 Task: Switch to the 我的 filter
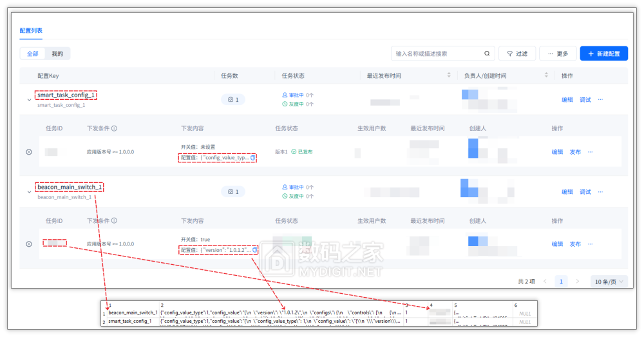click(58, 53)
